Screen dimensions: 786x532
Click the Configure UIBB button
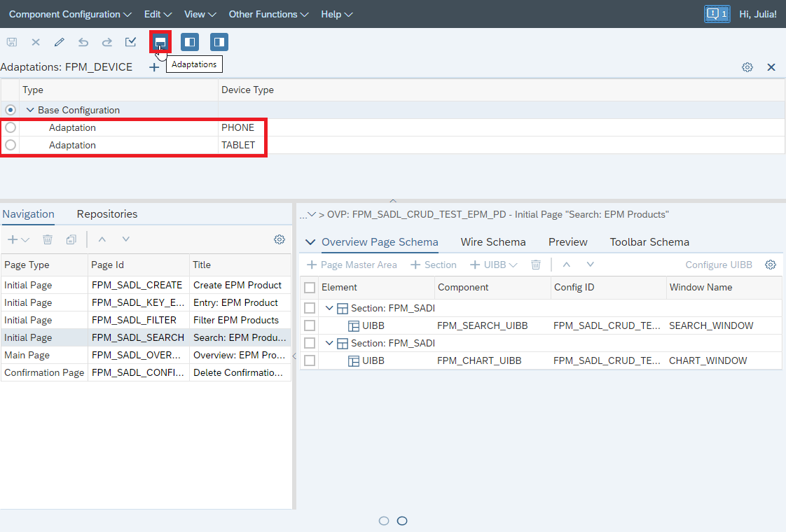[x=719, y=265]
